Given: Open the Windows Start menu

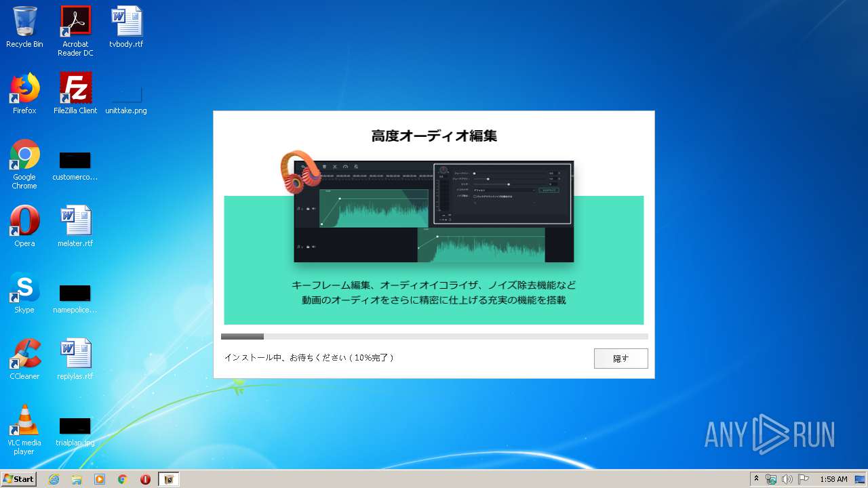Looking at the screenshot, I should [x=19, y=479].
